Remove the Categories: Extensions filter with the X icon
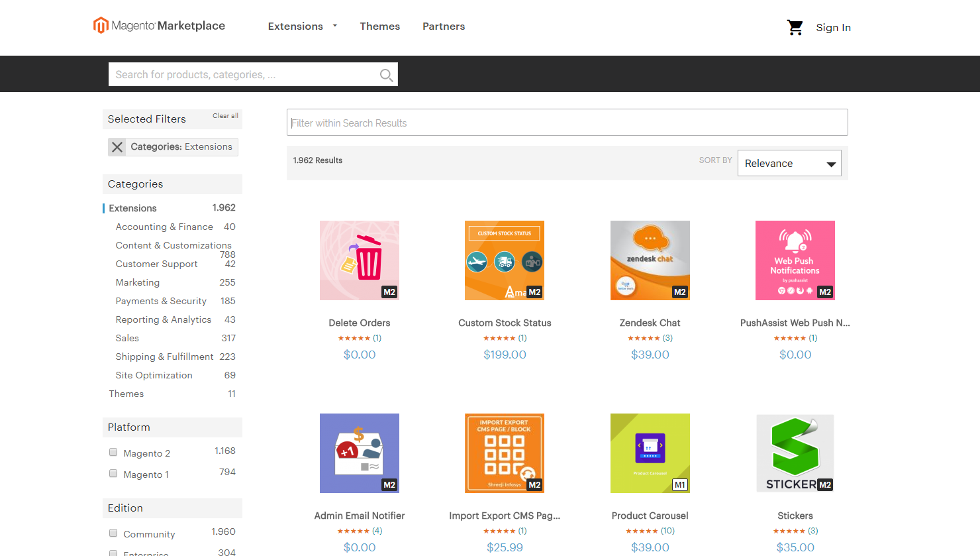This screenshot has height=556, width=980. click(117, 146)
